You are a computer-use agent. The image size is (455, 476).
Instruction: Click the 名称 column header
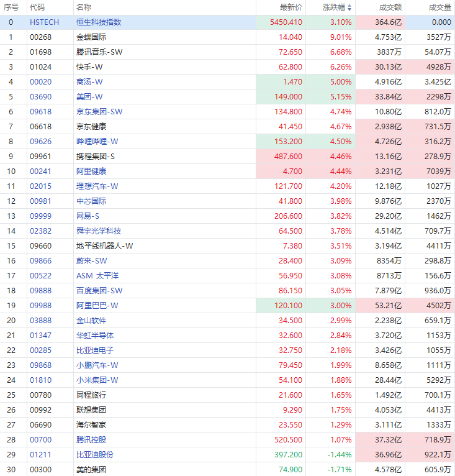coord(83,7)
